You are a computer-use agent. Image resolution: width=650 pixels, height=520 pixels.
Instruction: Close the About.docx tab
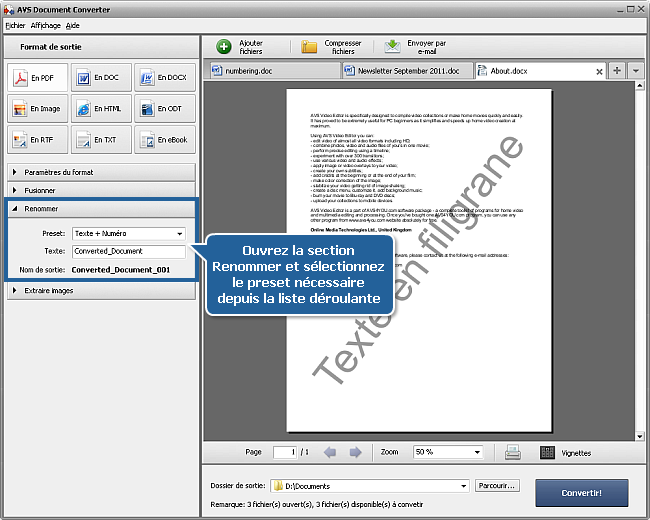pos(599,71)
